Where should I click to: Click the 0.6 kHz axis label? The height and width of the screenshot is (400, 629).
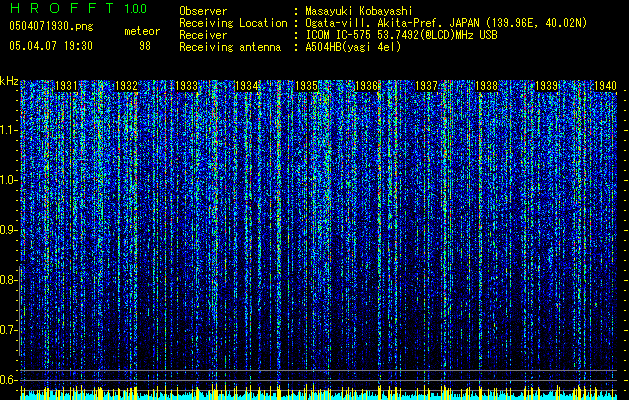8,380
